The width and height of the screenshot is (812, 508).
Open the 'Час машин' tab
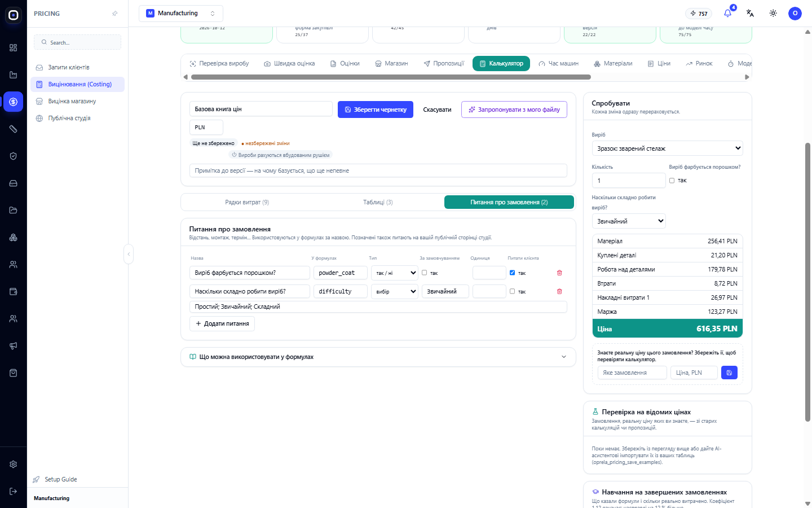coord(559,64)
